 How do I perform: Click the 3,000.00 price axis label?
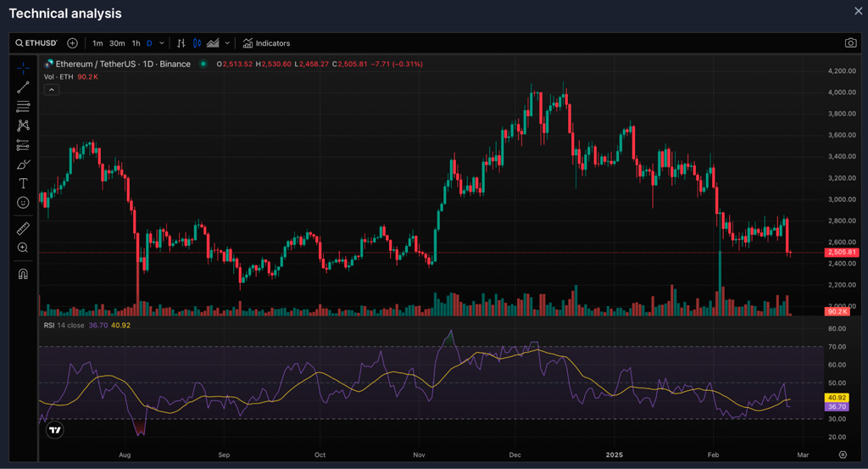tap(842, 199)
